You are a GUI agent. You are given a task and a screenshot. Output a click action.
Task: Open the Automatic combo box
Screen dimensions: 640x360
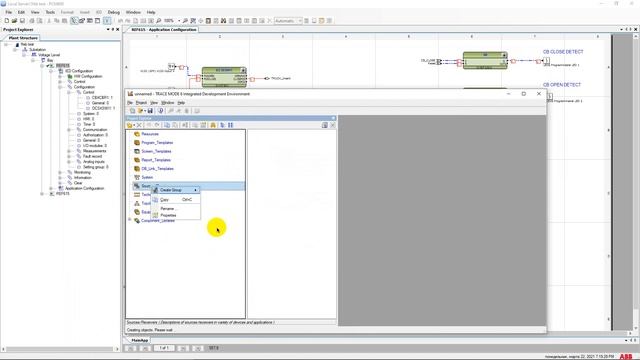click(288, 20)
